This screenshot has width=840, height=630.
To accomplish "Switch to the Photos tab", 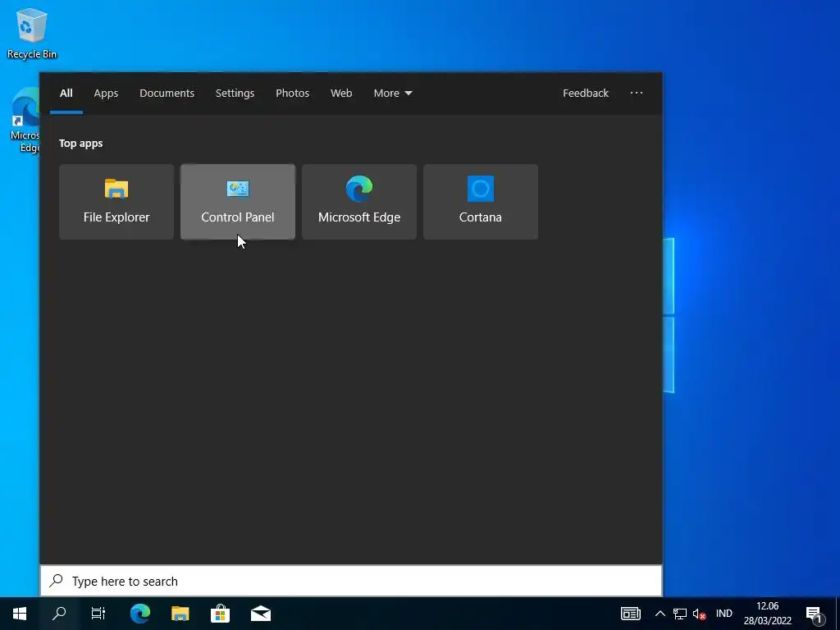I will [x=293, y=94].
